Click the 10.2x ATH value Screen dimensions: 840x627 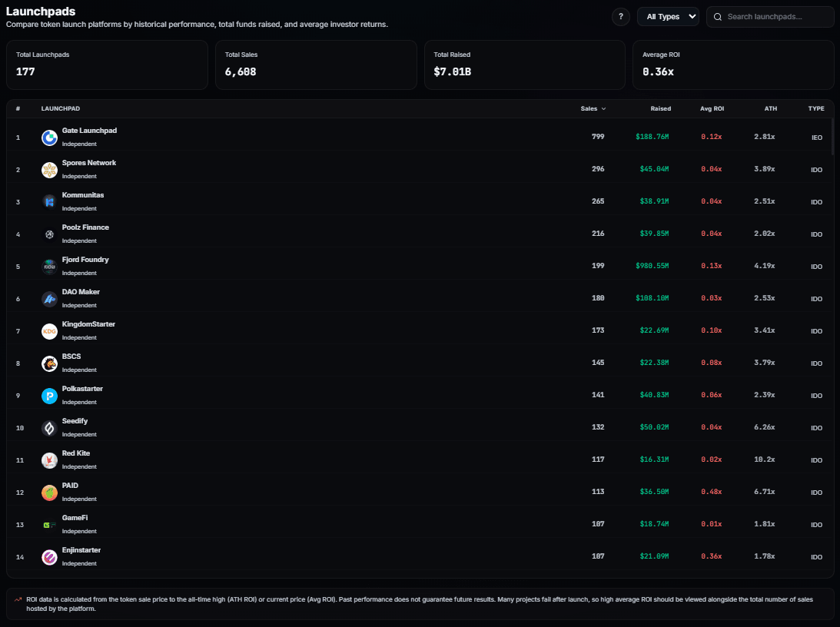click(x=765, y=459)
